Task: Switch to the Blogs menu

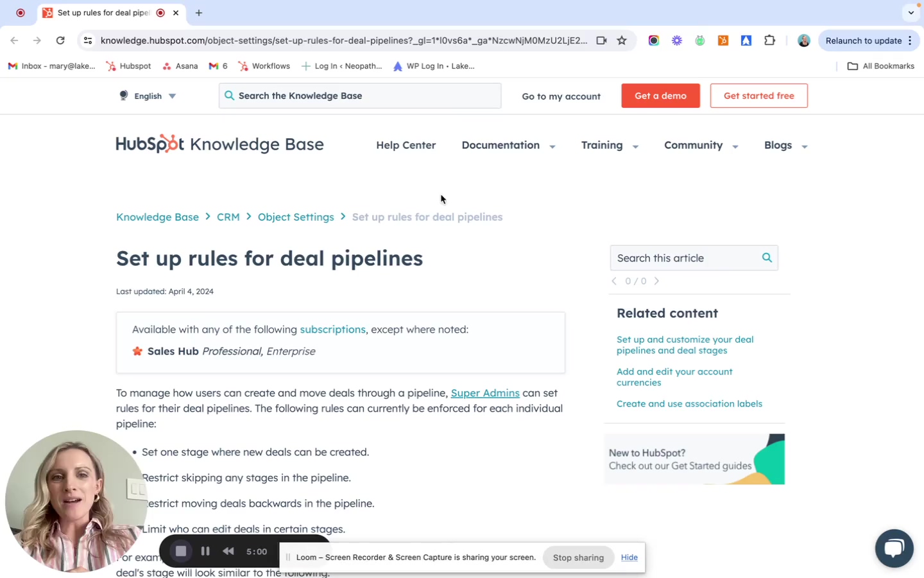Action: coord(778,145)
